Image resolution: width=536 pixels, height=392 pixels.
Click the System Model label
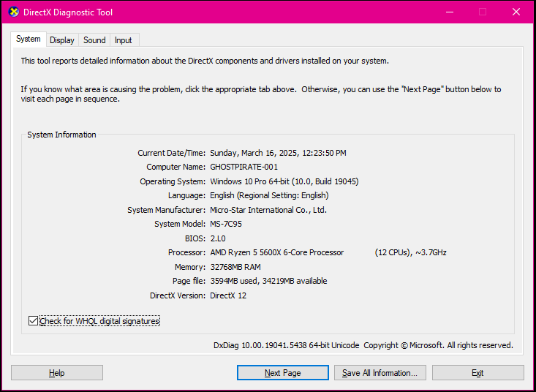[x=180, y=225]
